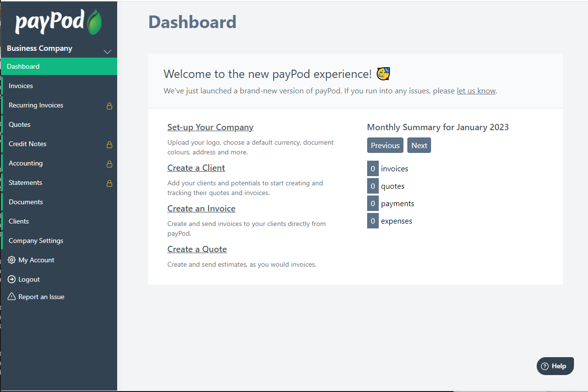Click the 0 invoices count badge

373,168
